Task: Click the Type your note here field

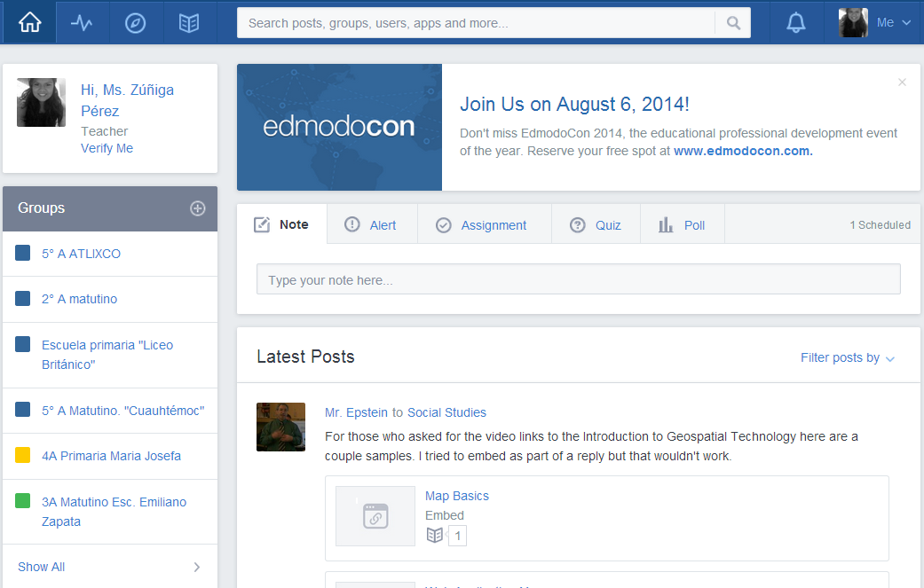Action: [x=578, y=279]
